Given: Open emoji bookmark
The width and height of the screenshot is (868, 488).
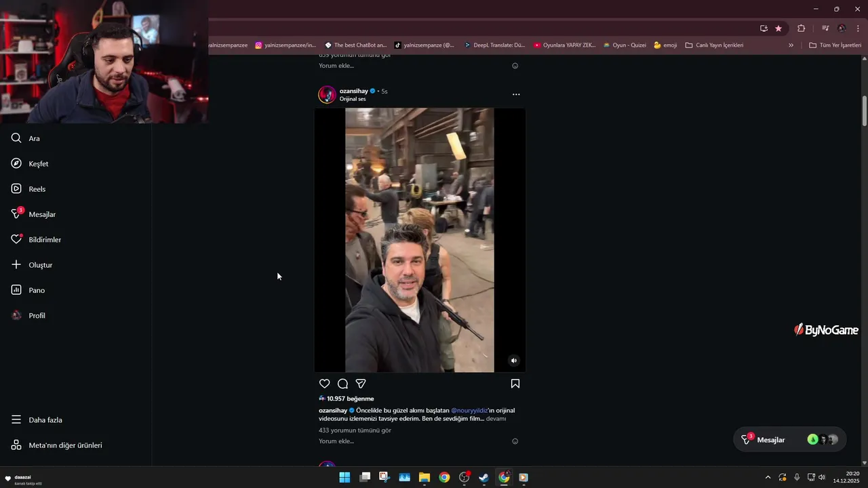Looking at the screenshot, I should point(665,45).
